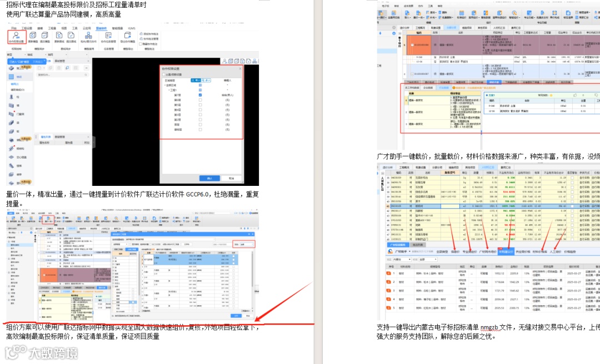Tick the 第3层 checkbox in 协作权限设置 dialog
Viewport: 600px width, 364px height.
200,115
